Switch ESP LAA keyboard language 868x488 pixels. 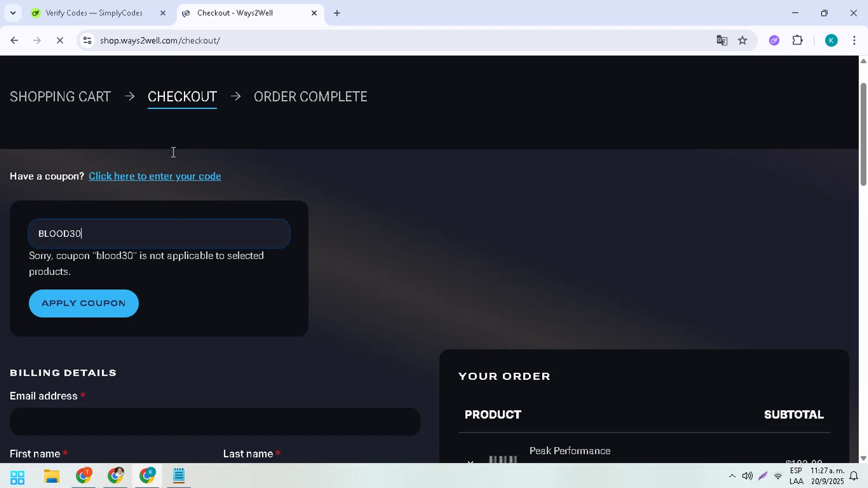click(796, 476)
